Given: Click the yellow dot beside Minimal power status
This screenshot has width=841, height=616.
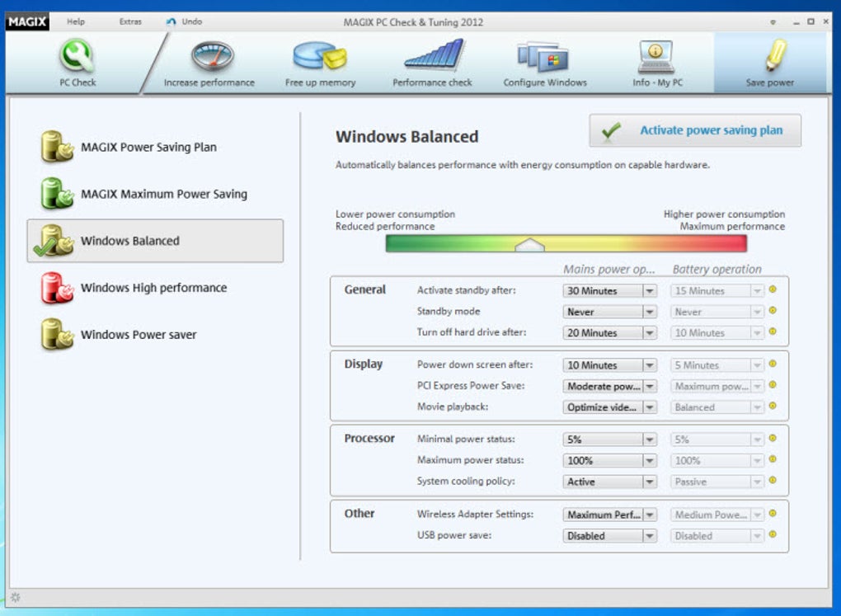Looking at the screenshot, I should coord(773,438).
